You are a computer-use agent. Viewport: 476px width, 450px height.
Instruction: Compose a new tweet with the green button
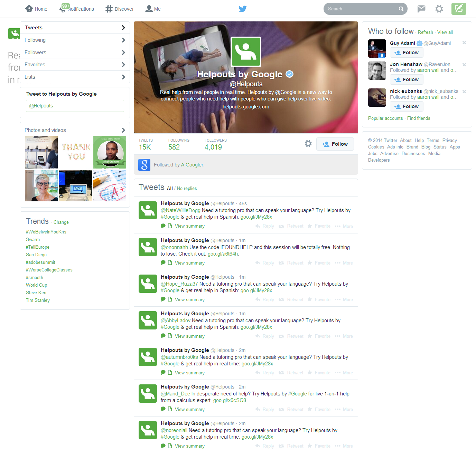(459, 9)
